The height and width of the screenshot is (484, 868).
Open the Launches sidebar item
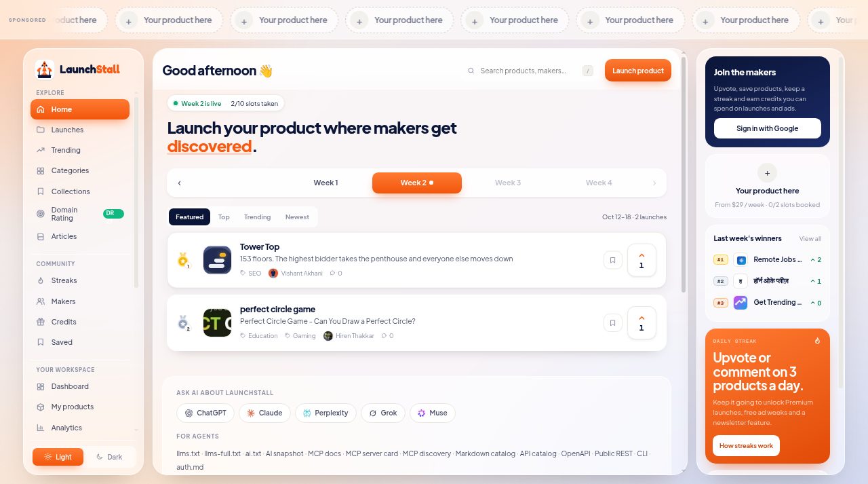(x=80, y=130)
